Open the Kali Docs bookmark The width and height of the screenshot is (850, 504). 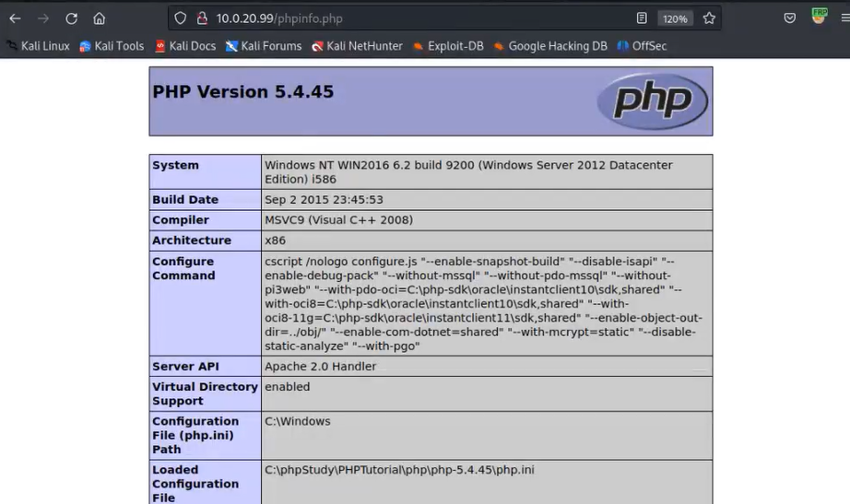click(185, 46)
